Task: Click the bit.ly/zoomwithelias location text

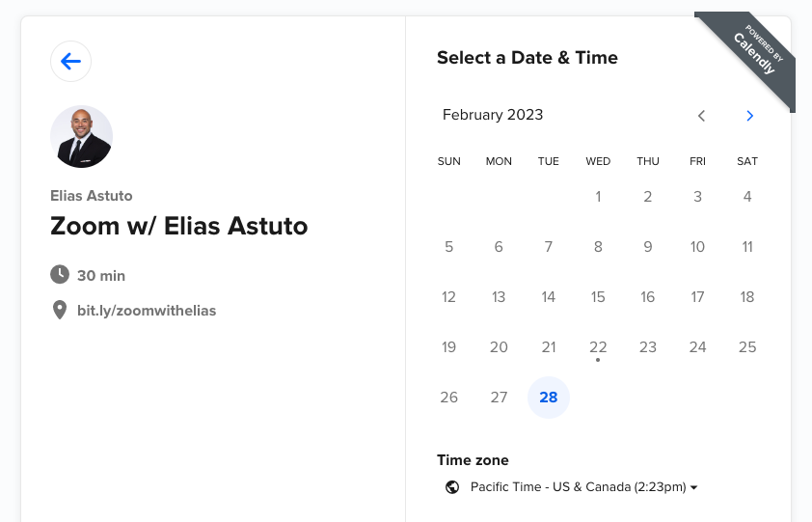Action: point(147,311)
